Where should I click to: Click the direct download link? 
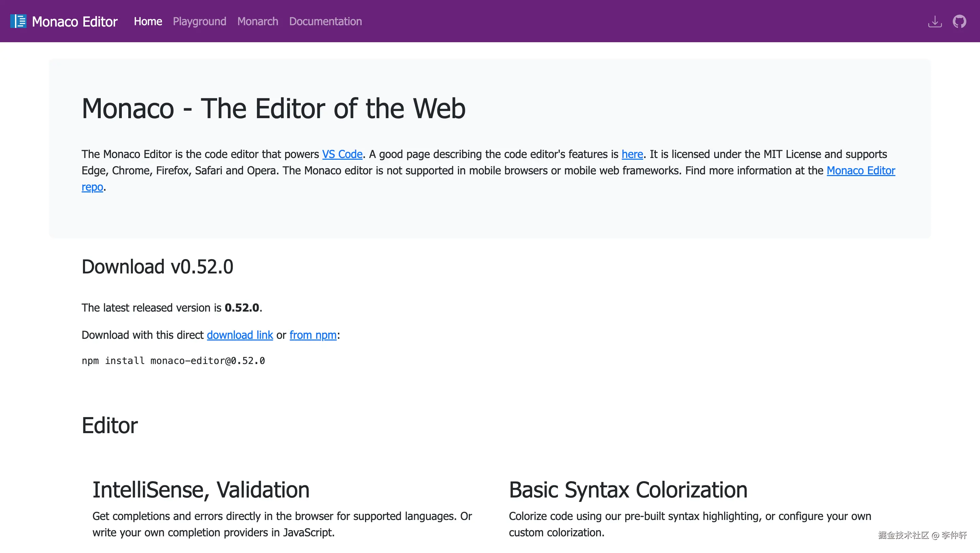[x=240, y=335]
